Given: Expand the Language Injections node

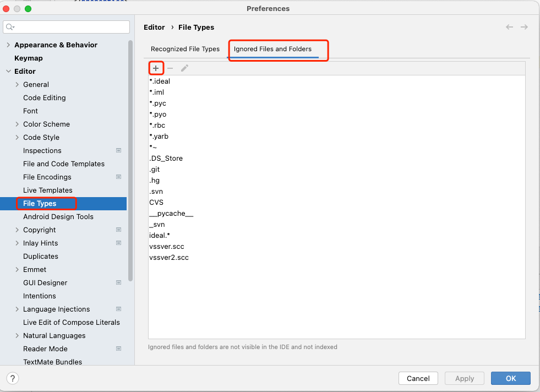Looking at the screenshot, I should (17, 309).
